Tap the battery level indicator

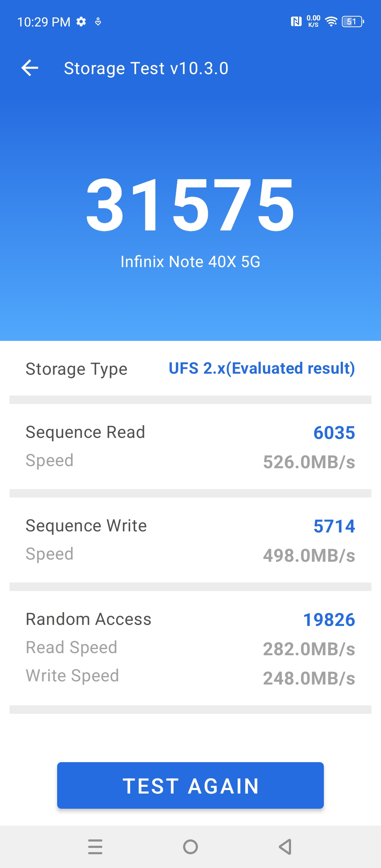(x=352, y=22)
